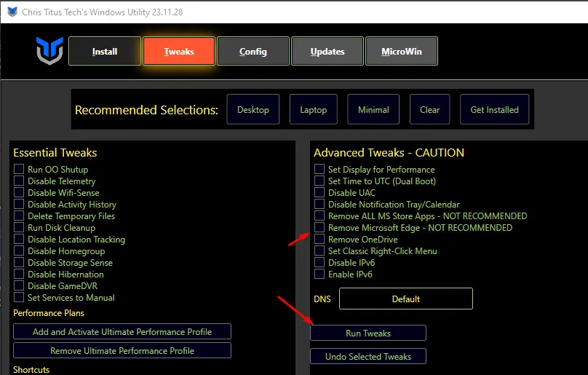
Task: Click the Shortcuts label
Action: pyautogui.click(x=31, y=370)
